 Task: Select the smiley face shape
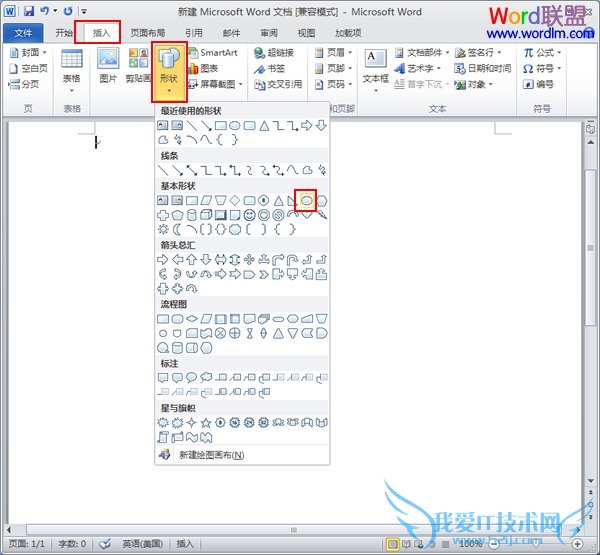tap(249, 215)
